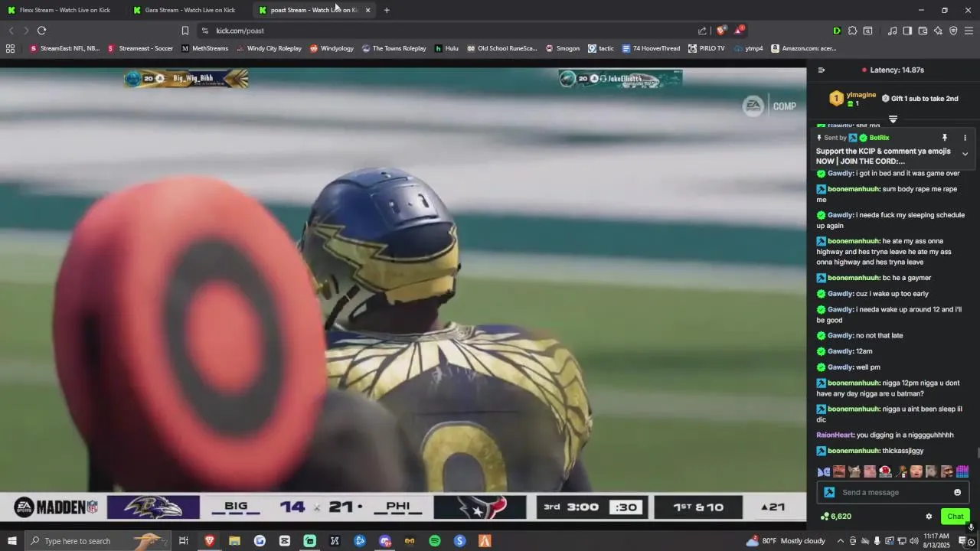980x551 pixels.
Task: Open Spotify from the taskbar
Action: click(435, 541)
